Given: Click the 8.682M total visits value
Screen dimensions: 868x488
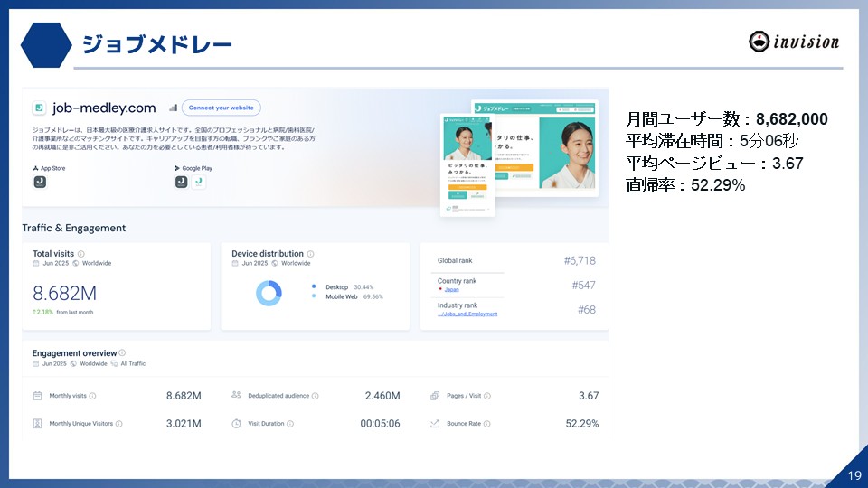Looking at the screenshot, I should 65,293.
